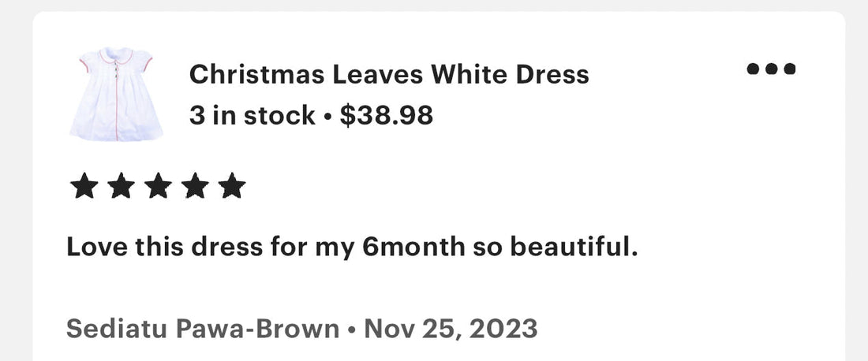Click the word "Dress" in the product title

pos(552,74)
